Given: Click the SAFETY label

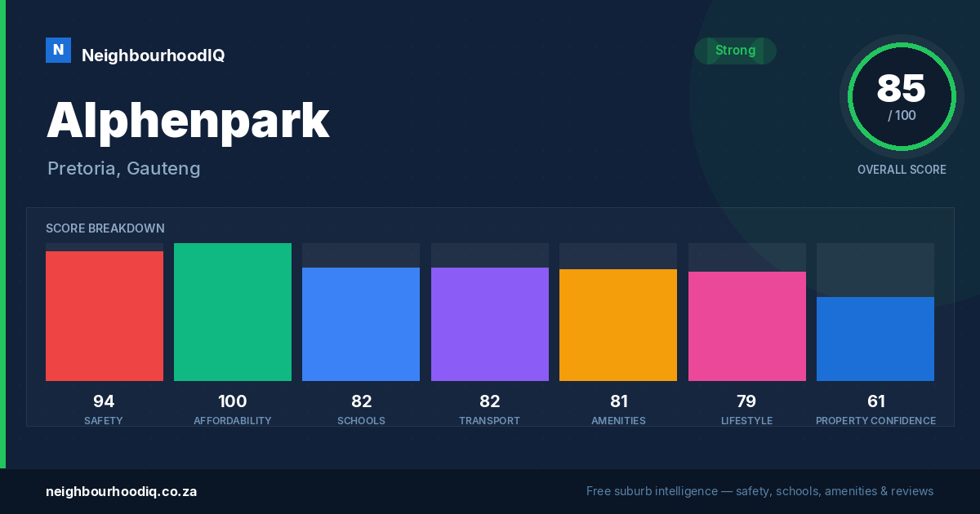Looking at the screenshot, I should (104, 421).
